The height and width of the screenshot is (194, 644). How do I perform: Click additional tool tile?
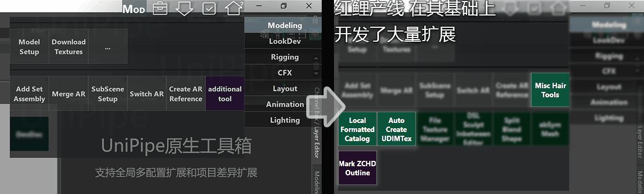pos(225,94)
